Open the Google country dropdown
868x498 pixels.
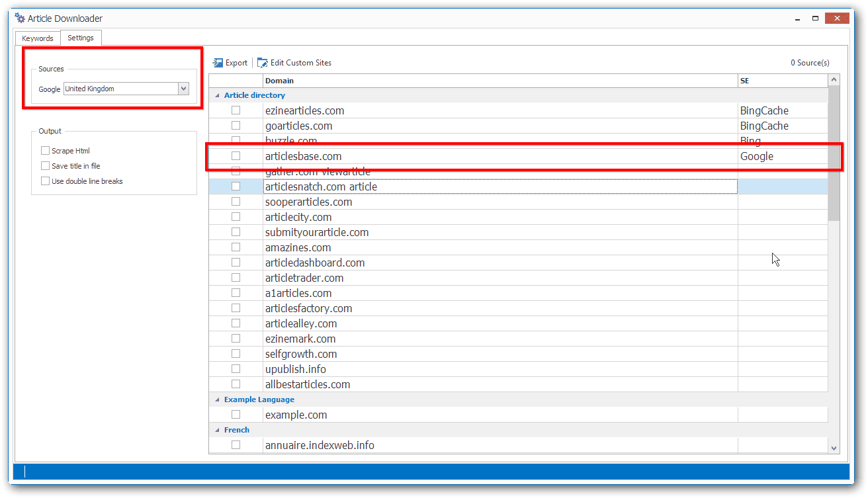(x=184, y=89)
